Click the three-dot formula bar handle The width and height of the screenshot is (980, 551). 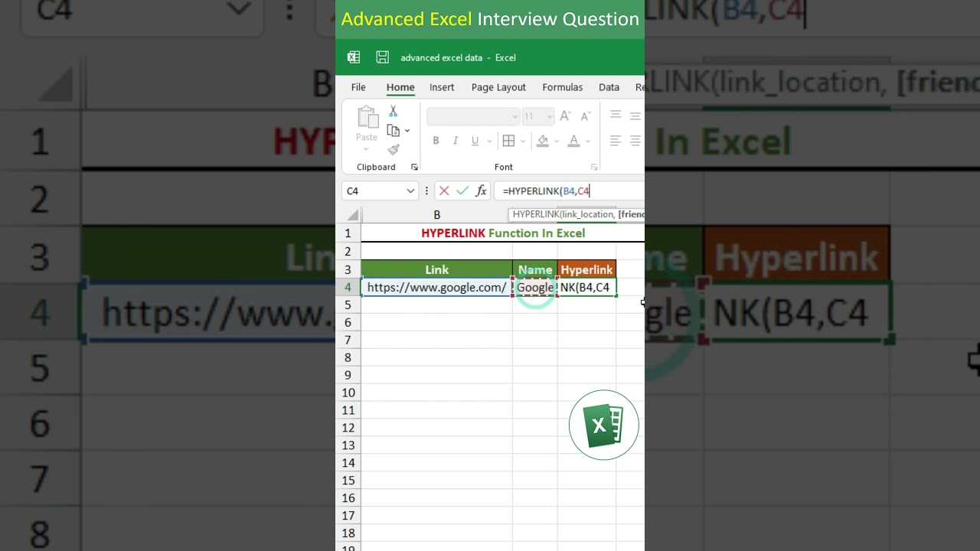pyautogui.click(x=426, y=191)
